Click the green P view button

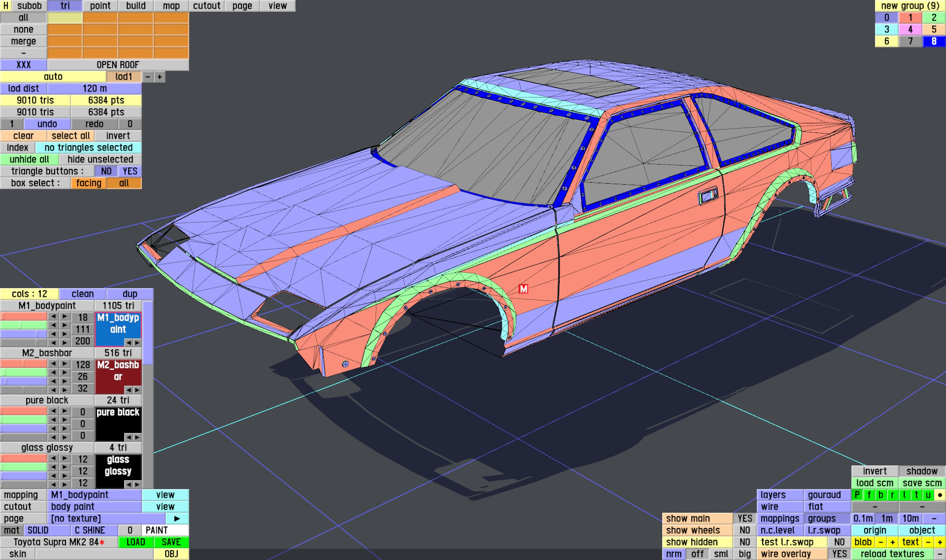pos(857,495)
